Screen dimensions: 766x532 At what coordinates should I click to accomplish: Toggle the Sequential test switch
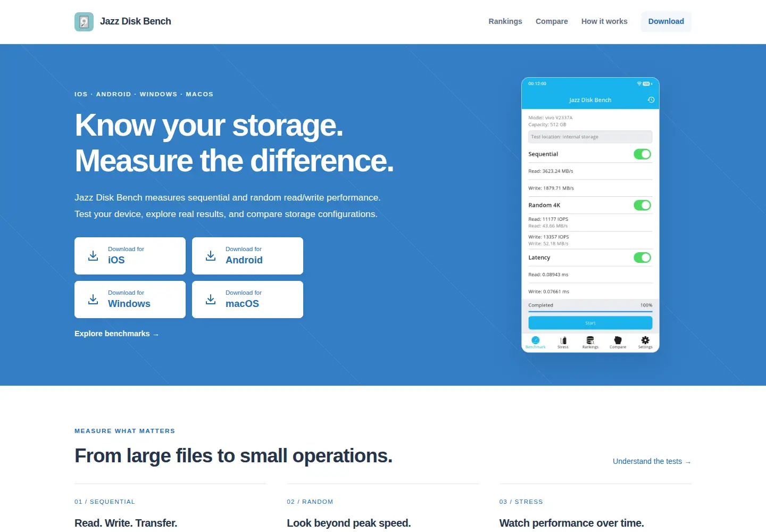643,154
